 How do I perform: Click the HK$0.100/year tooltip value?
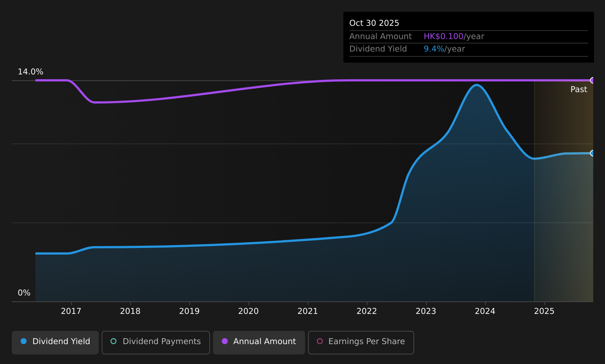(454, 36)
